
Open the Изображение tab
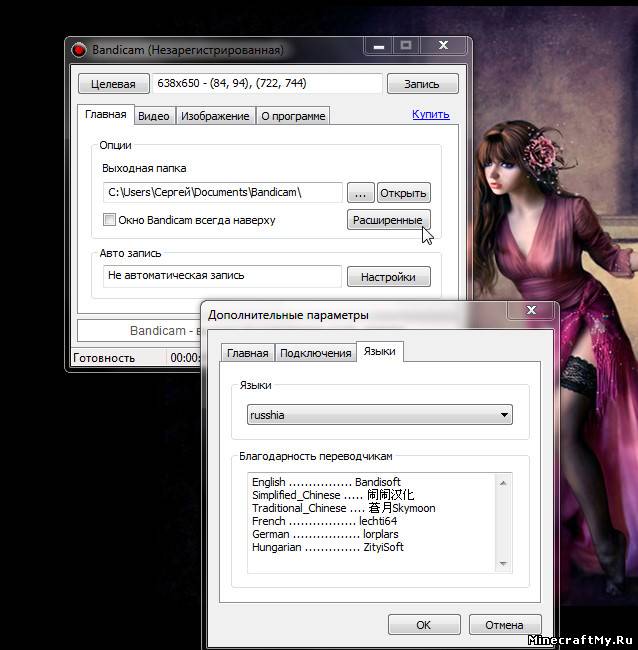pos(214,116)
